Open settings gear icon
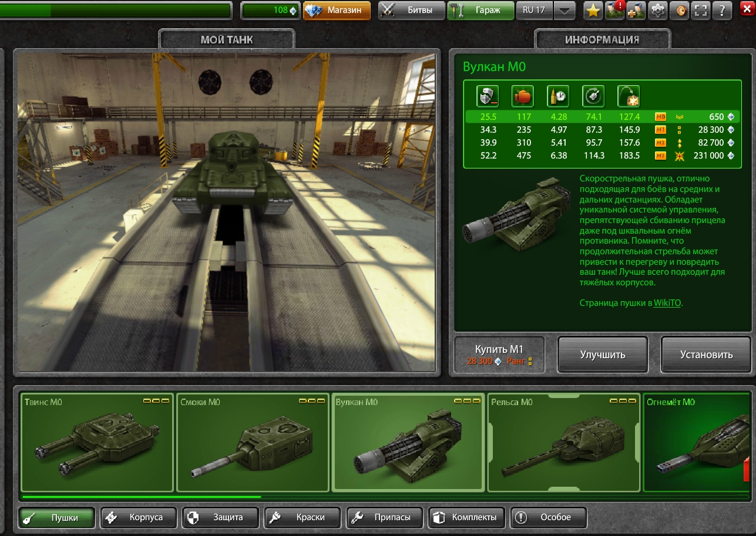756x536 pixels. [657, 10]
